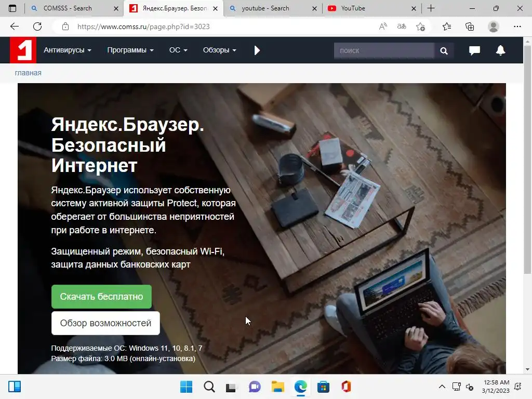Expand the ОС menu
532x399 pixels.
[178, 50]
